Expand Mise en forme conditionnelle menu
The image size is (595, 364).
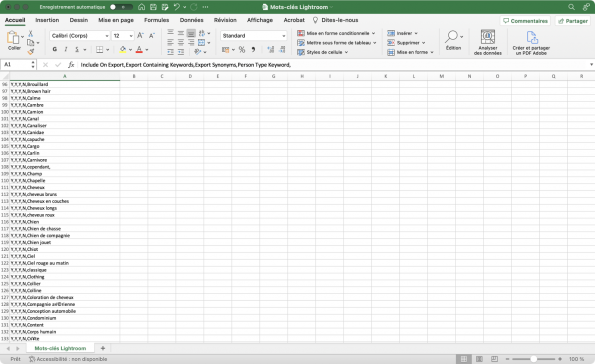[336, 33]
